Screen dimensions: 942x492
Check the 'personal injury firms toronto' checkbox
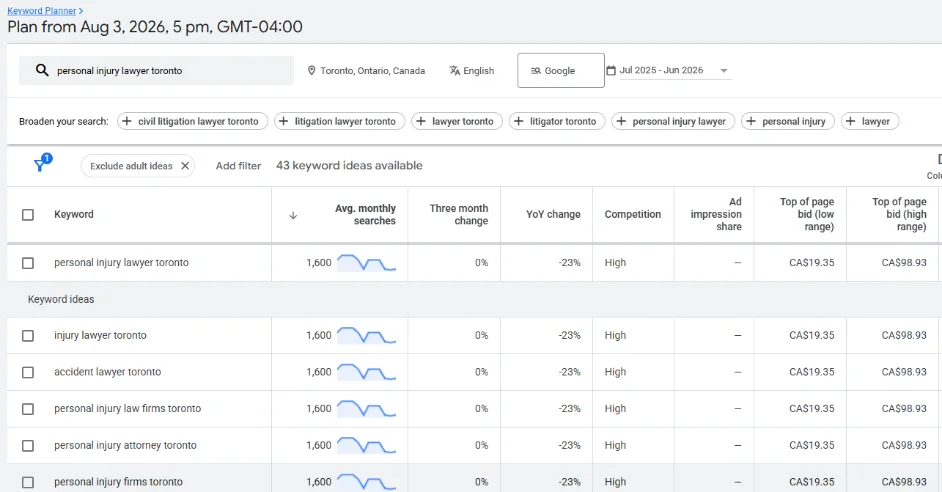(x=28, y=482)
